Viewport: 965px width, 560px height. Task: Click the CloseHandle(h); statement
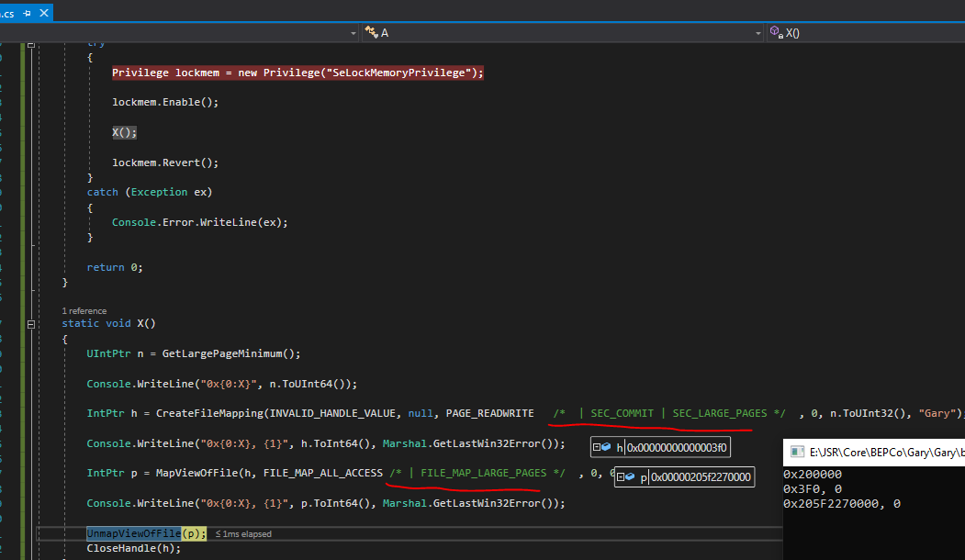point(133,548)
